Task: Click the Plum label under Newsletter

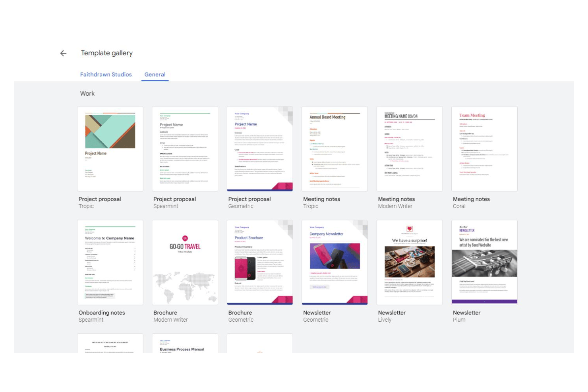Action: [459, 320]
